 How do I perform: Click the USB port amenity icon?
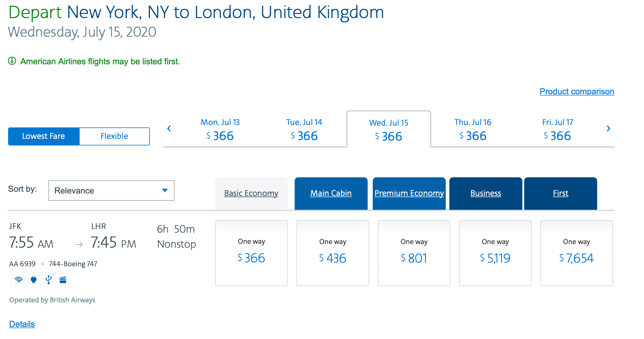[49, 280]
